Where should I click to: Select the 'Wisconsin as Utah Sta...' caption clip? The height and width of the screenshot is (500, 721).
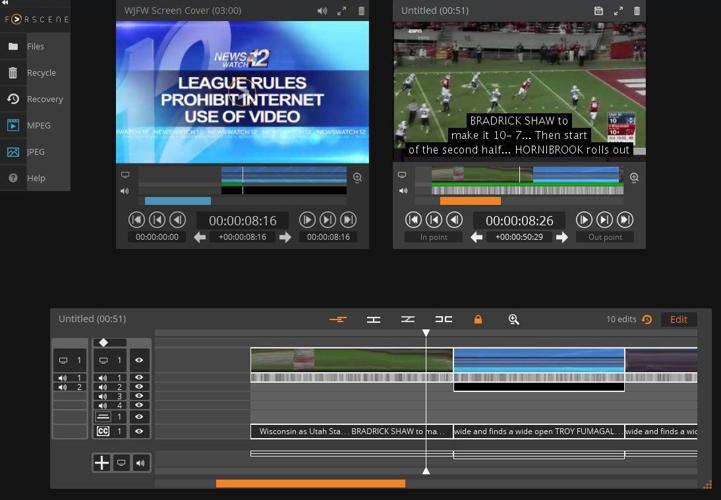click(352, 431)
